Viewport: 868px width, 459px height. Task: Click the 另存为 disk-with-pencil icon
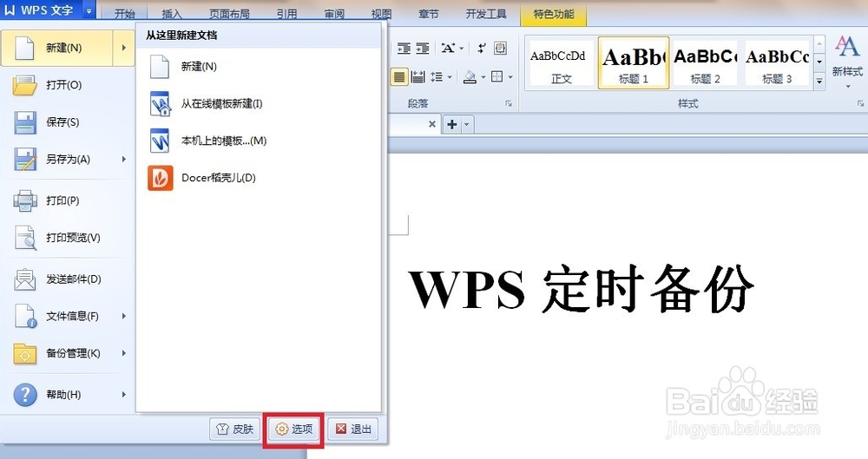(x=25, y=160)
